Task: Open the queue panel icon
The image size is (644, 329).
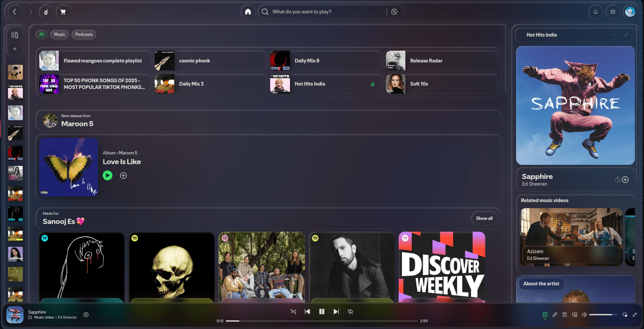Action: coord(564,315)
